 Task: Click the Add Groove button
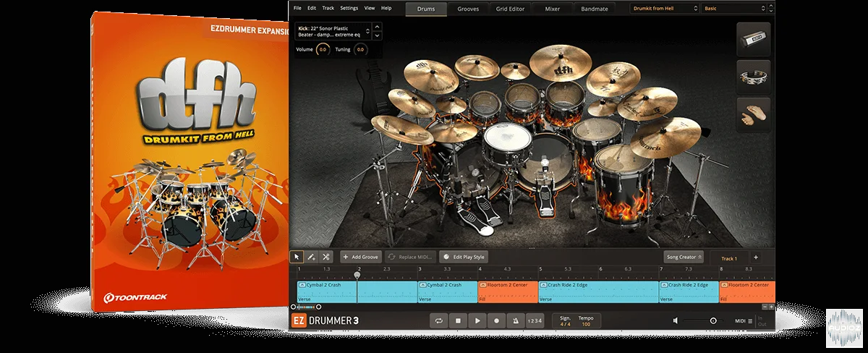tap(361, 257)
